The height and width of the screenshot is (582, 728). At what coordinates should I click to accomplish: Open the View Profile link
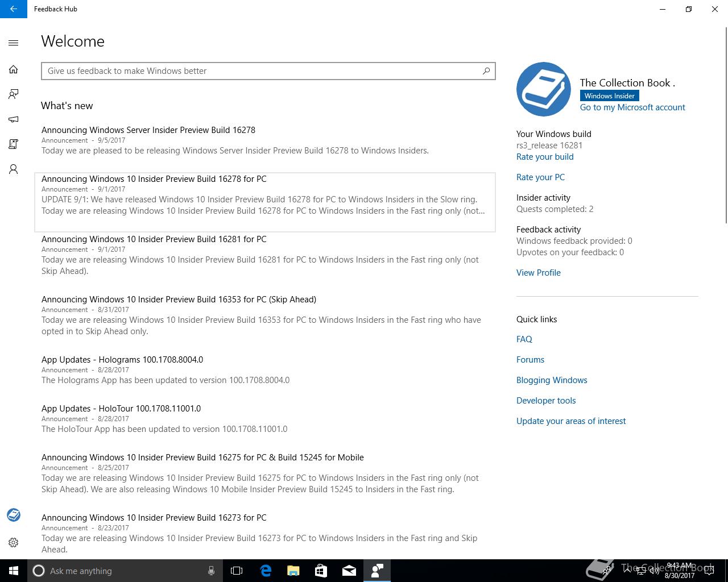pos(539,273)
